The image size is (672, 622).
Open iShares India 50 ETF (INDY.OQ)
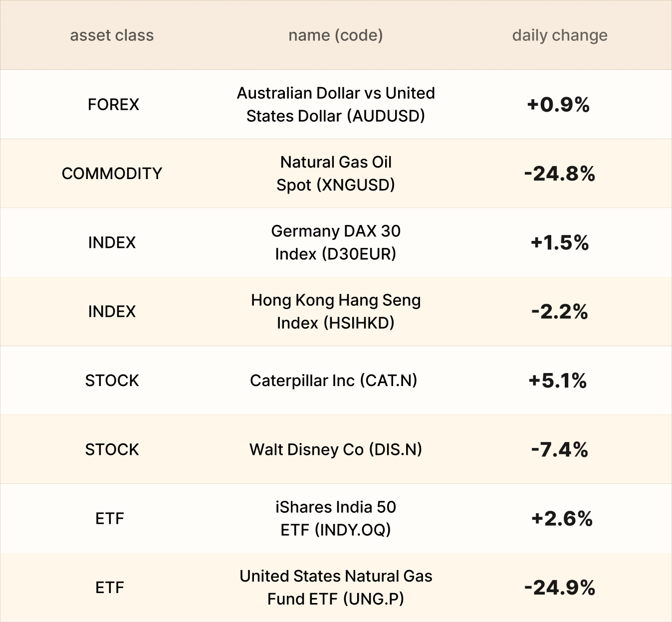tap(335, 518)
